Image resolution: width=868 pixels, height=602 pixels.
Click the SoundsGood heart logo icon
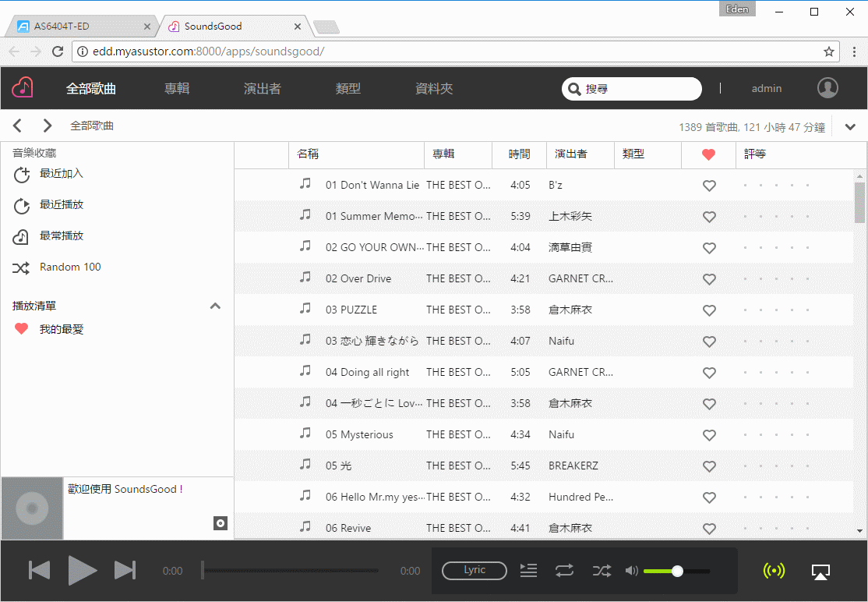pos(23,87)
